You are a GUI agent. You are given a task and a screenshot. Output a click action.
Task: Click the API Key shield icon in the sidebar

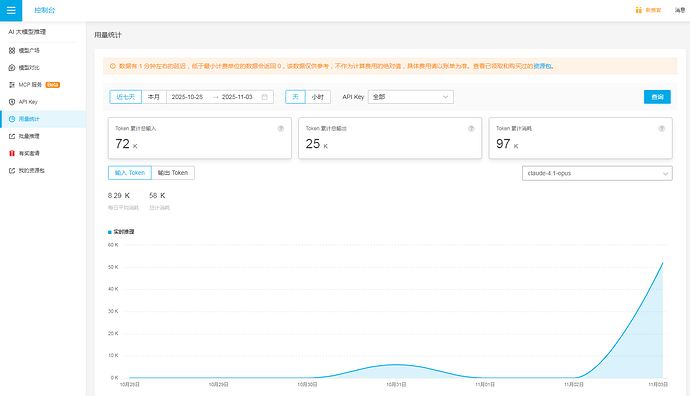12,102
